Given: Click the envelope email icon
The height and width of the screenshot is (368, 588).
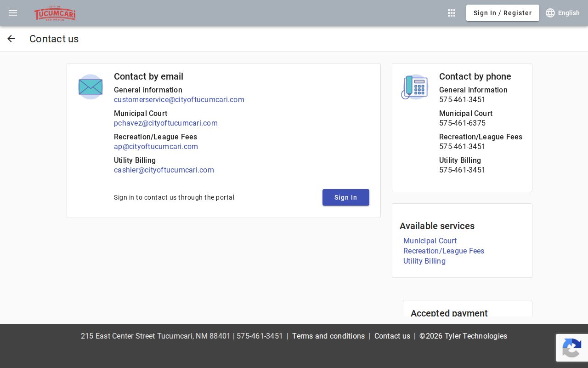Looking at the screenshot, I should click(x=90, y=87).
